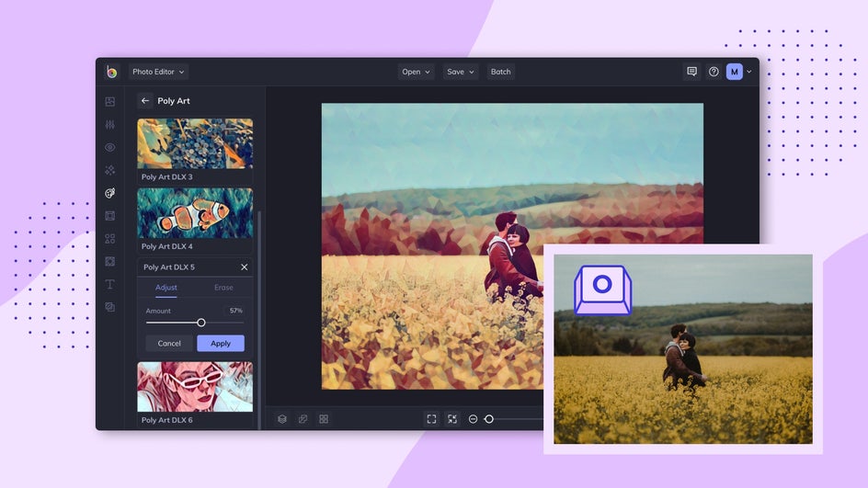Open the Overlays icon in sidebar
The width and height of the screenshot is (868, 488).
tap(110, 261)
